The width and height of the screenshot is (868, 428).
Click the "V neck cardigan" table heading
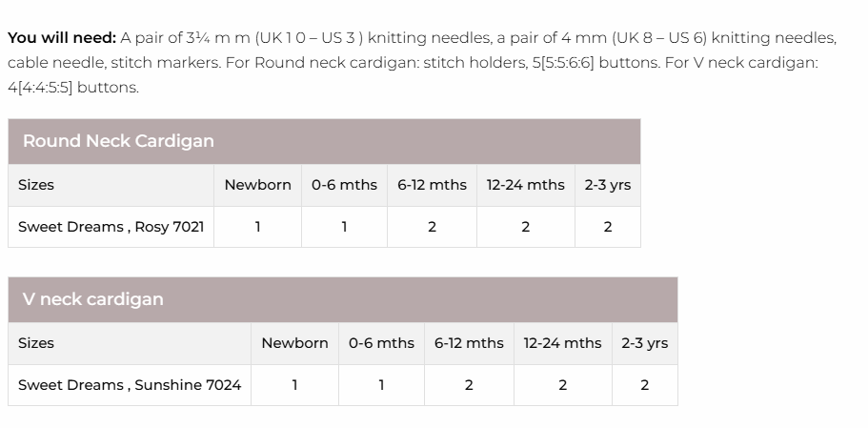92,299
